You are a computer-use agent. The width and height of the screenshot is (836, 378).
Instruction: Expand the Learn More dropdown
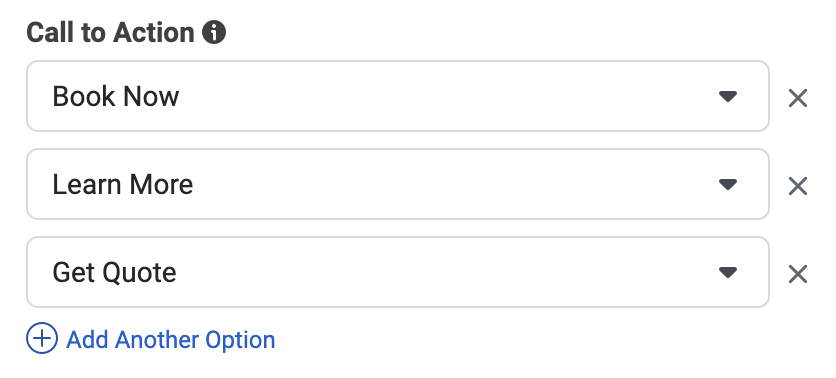tap(398, 184)
